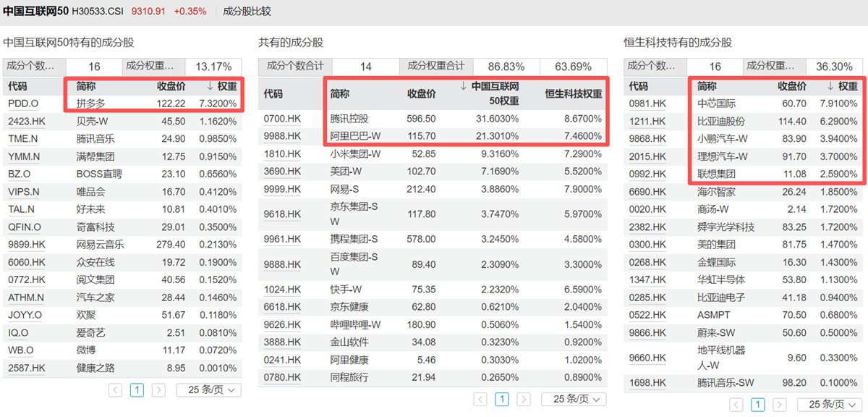This screenshot has width=868, height=417.
Task: Select page 1 in middle table pagination
Action: [x=502, y=399]
